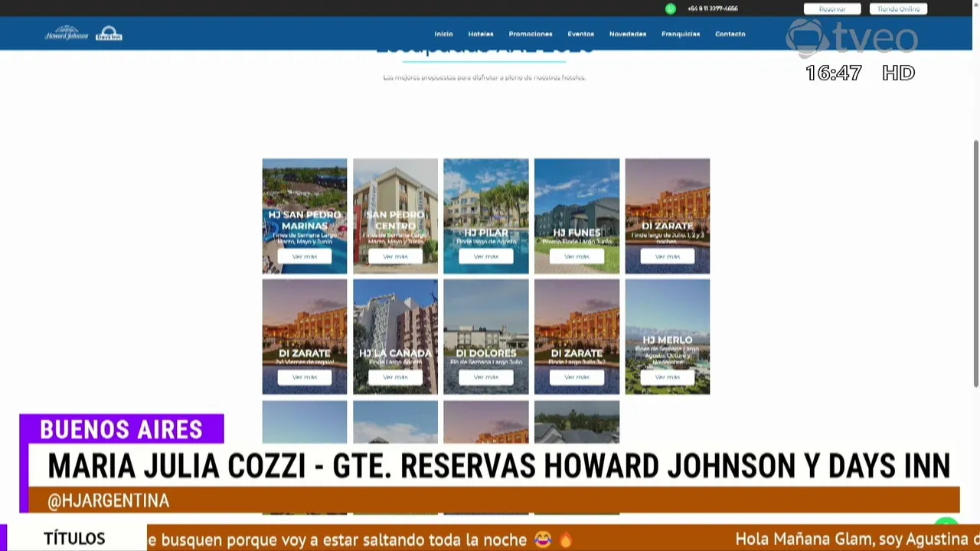Click the 'Las mejores propuestas' subtitle text

[x=485, y=78]
